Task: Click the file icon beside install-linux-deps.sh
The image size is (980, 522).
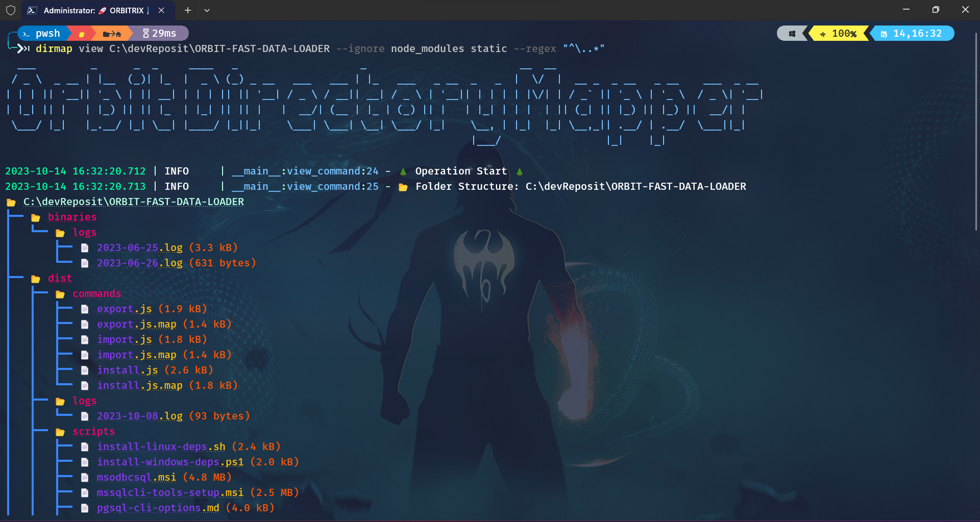Action: tap(85, 447)
